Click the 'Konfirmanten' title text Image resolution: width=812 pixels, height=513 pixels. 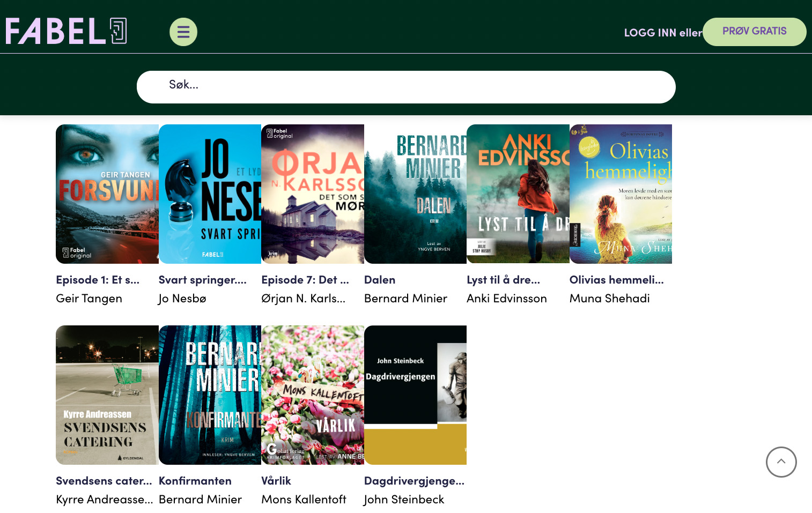[195, 481]
